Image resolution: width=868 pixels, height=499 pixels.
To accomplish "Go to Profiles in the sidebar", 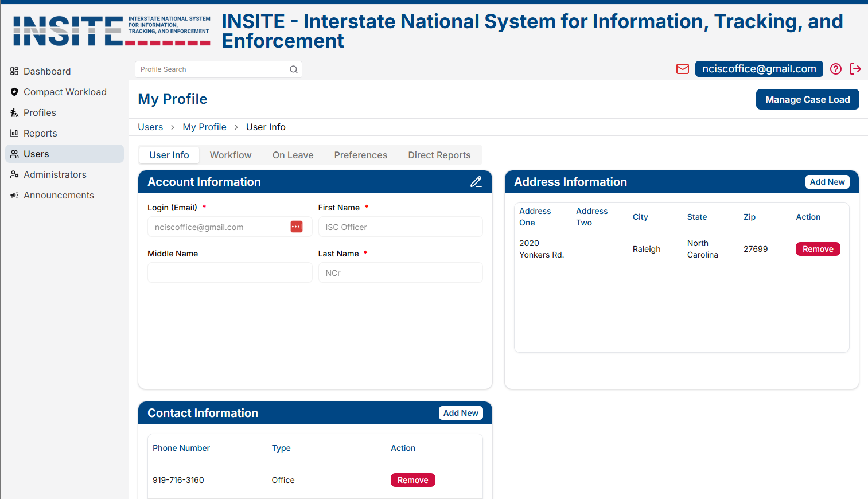I will 65,112.
